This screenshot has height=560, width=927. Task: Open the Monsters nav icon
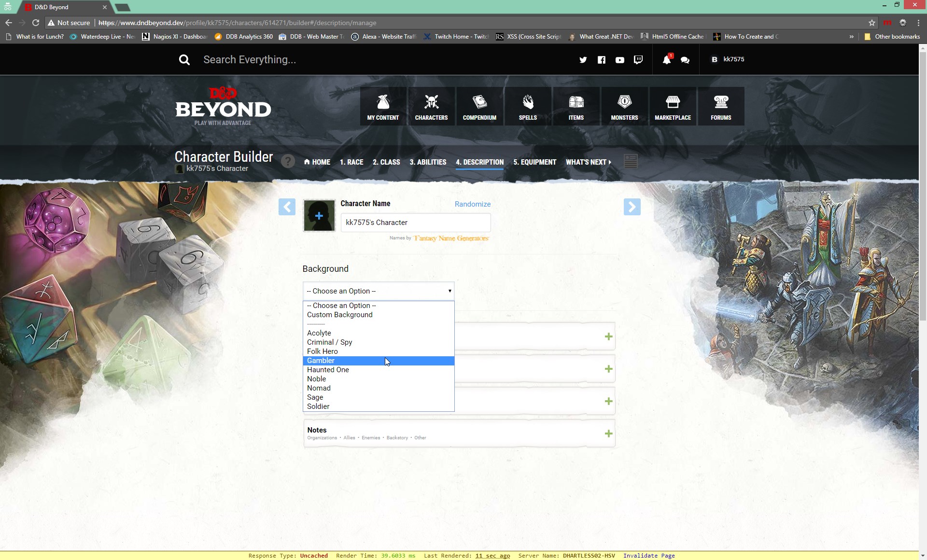(x=624, y=106)
